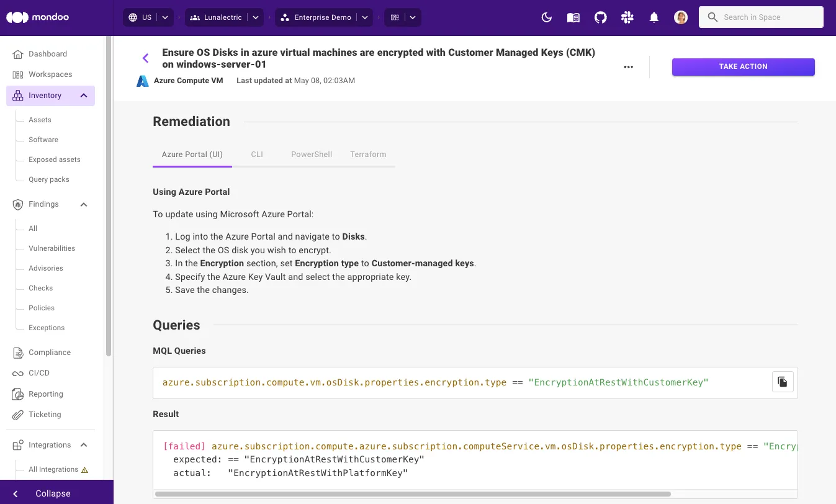Click the globe icon beside US

tap(133, 17)
